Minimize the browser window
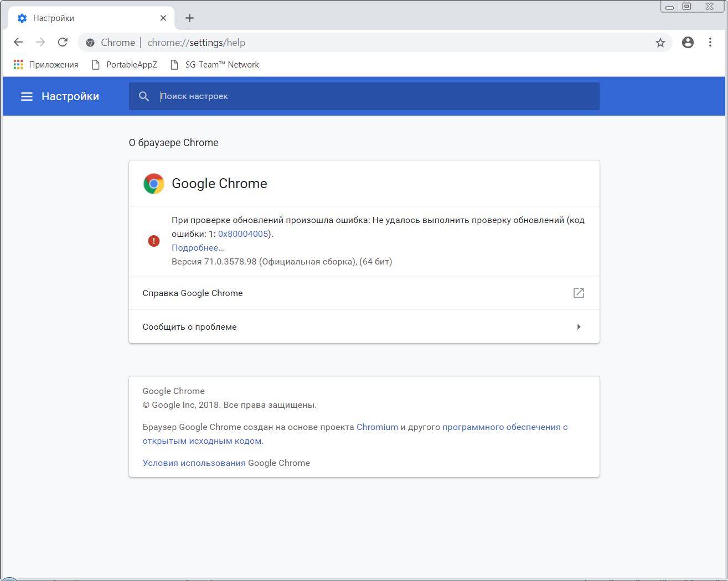This screenshot has height=581, width=728. [669, 7]
